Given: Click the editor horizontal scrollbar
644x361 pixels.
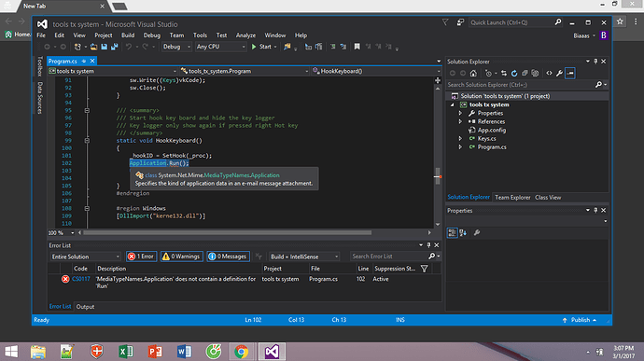Looking at the screenshot, I should tap(228, 233).
